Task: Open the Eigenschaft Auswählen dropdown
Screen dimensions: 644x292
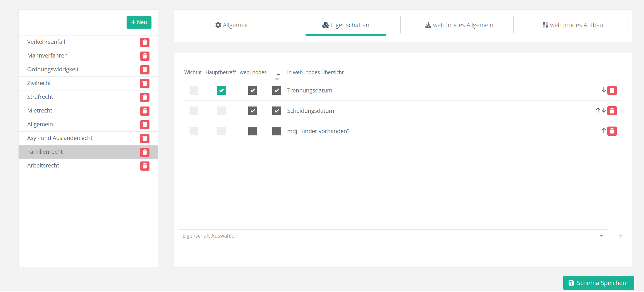Action: 389,236
